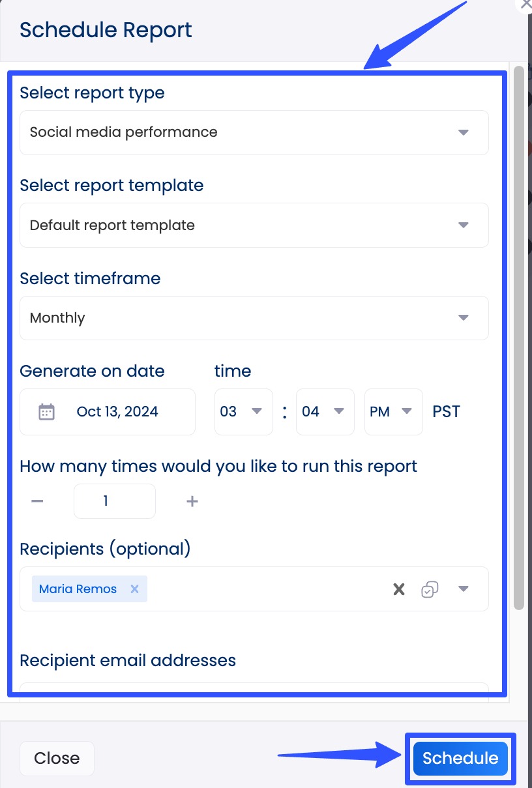This screenshot has height=788, width=532.
Task: Focus the run count number field
Action: pos(114,501)
